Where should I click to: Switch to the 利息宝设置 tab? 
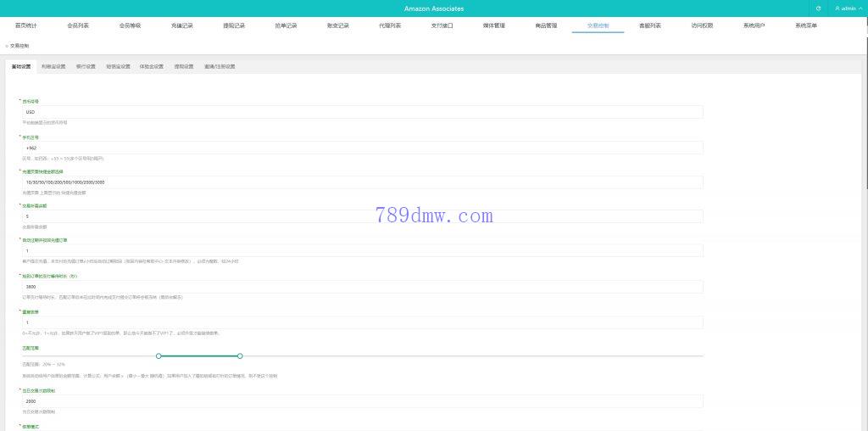[53, 66]
